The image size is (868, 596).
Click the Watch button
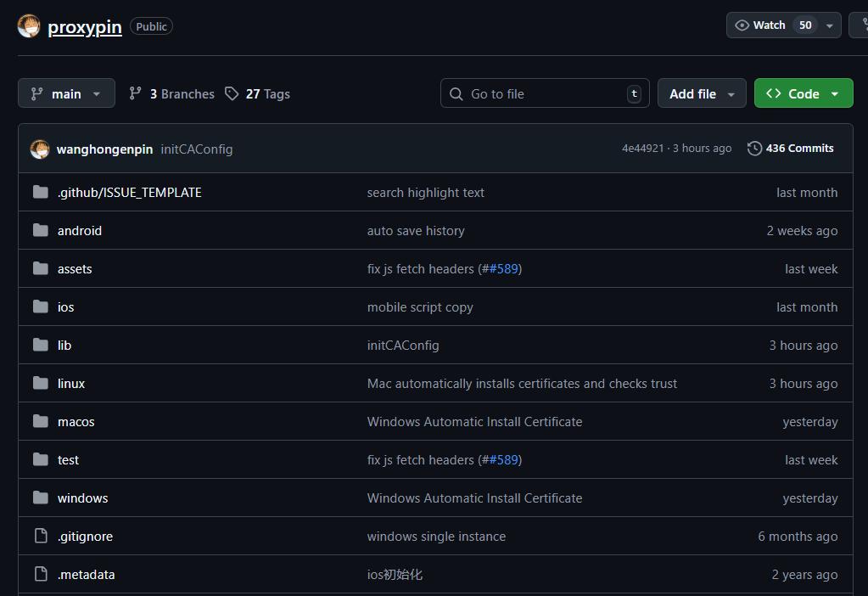(x=760, y=25)
